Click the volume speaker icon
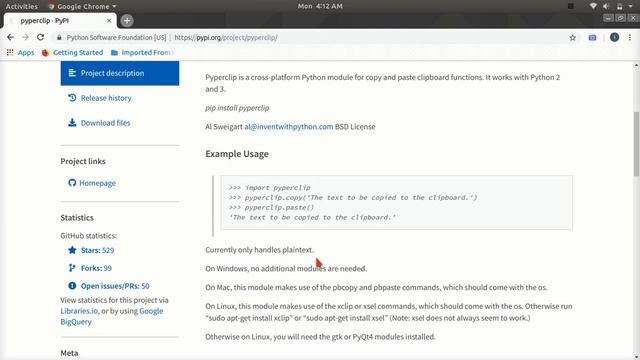The height and width of the screenshot is (360, 640). tap(606, 6)
